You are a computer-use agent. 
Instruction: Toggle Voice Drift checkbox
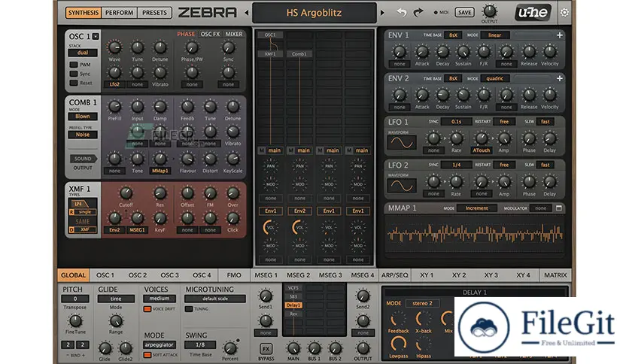pos(147,309)
